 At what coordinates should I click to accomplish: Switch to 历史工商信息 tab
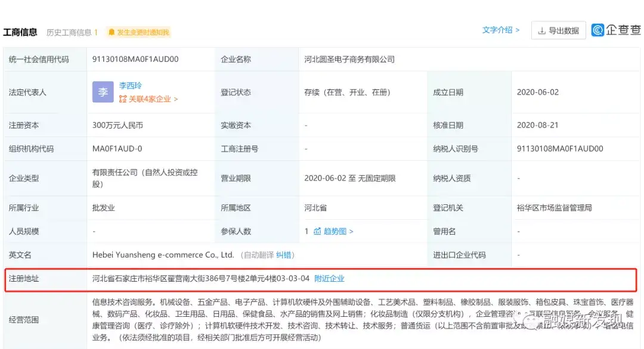click(x=72, y=32)
